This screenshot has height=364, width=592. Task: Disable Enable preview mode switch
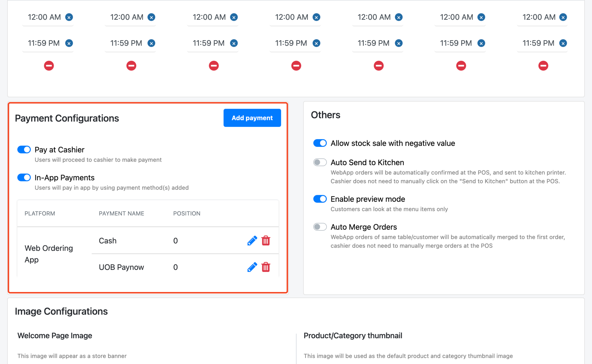(320, 199)
